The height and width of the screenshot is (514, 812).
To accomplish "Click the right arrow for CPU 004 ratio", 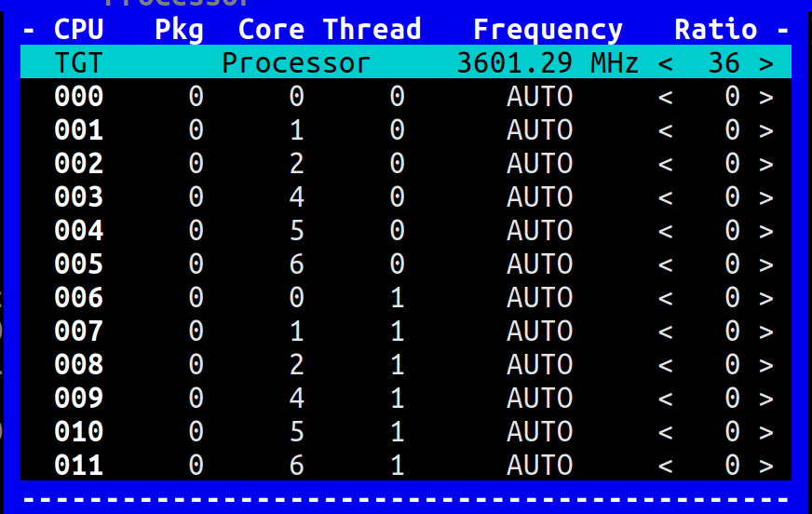I will 766,231.
